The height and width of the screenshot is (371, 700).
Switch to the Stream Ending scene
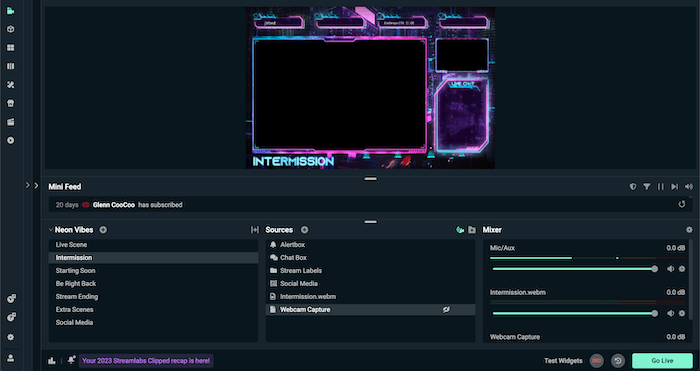153,296
